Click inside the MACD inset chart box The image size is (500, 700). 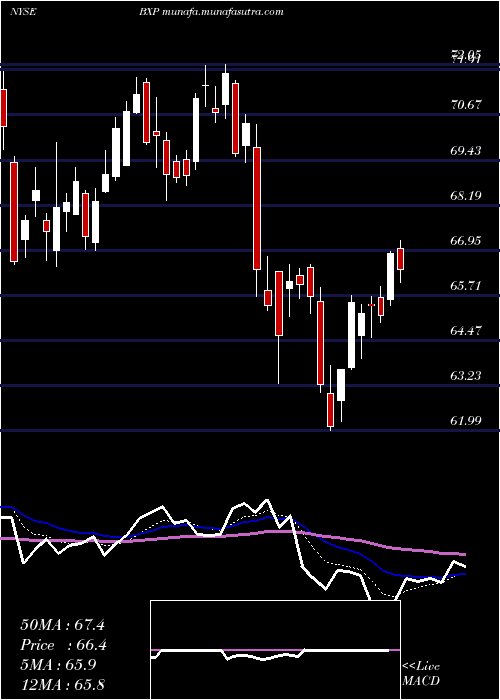pos(275,650)
